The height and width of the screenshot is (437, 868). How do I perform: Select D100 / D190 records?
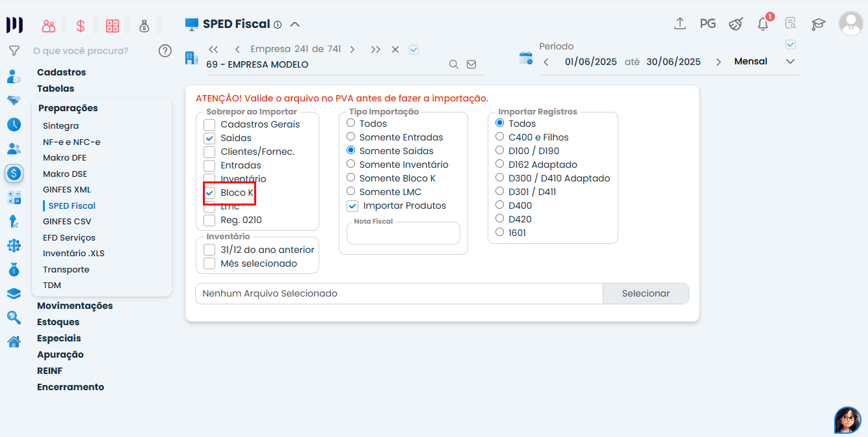[500, 150]
